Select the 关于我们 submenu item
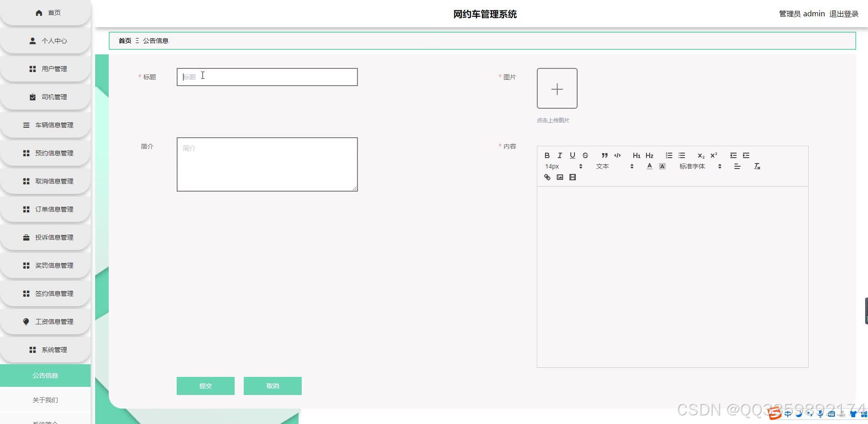The image size is (868, 424). click(x=45, y=400)
